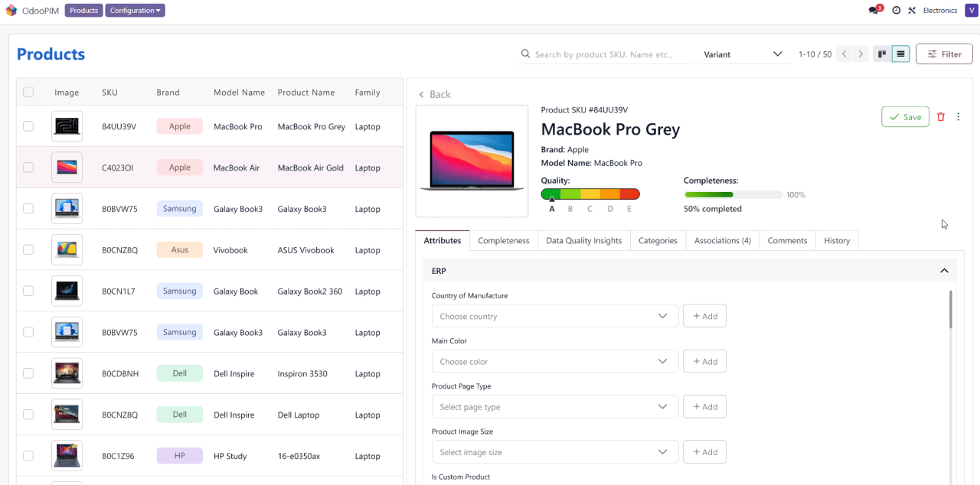Image resolution: width=980 pixels, height=485 pixels.
Task: Click the Save button
Action: (x=905, y=117)
